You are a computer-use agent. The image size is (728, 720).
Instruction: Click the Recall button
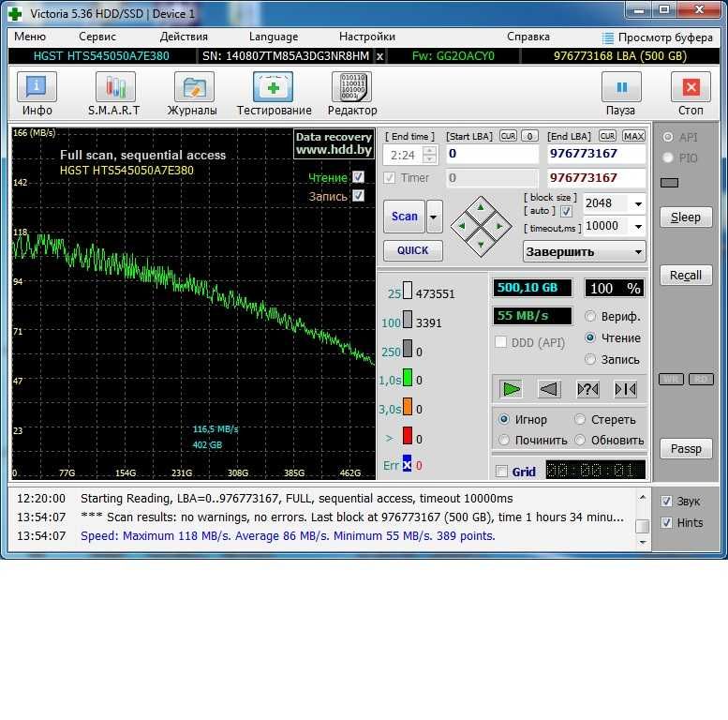686,276
